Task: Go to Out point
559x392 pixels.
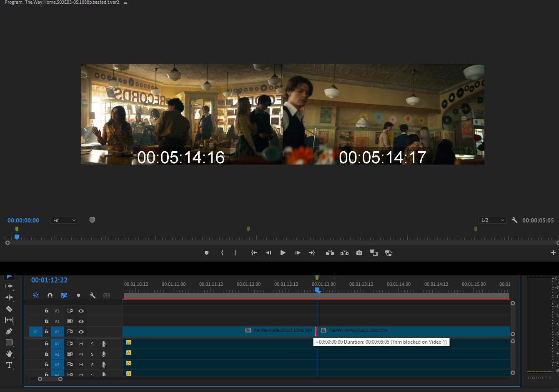Action: point(312,253)
